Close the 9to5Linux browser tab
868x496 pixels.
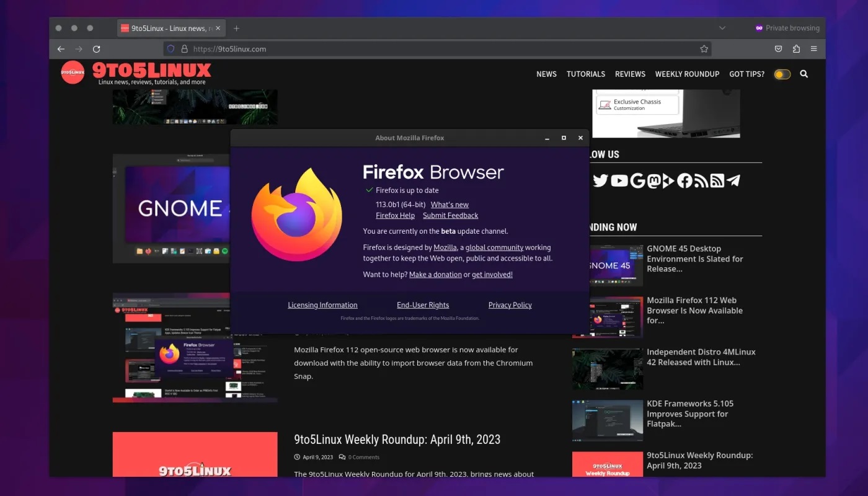coord(218,28)
